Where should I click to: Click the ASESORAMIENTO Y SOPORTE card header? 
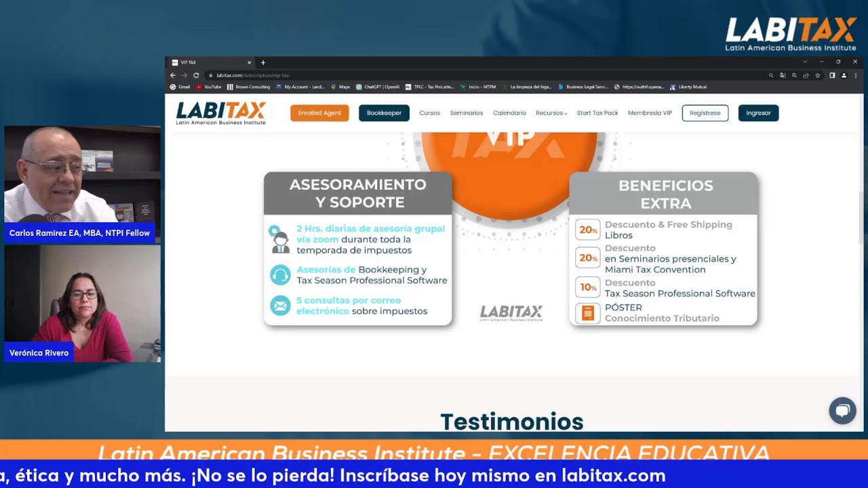coord(358,193)
